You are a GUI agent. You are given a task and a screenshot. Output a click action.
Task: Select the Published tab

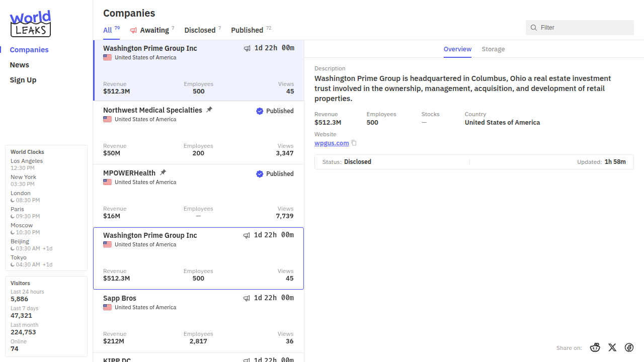point(247,30)
